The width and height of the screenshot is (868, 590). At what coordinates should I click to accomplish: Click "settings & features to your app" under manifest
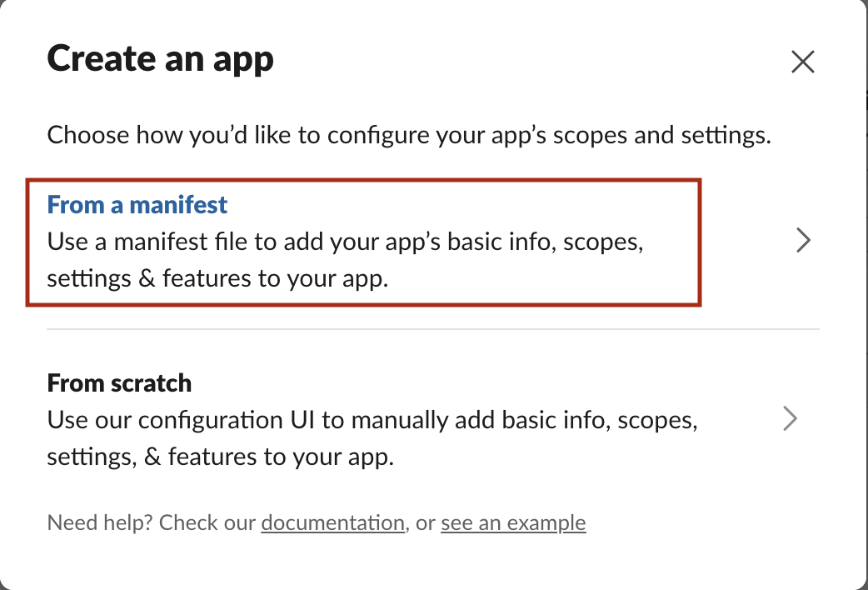point(217,279)
